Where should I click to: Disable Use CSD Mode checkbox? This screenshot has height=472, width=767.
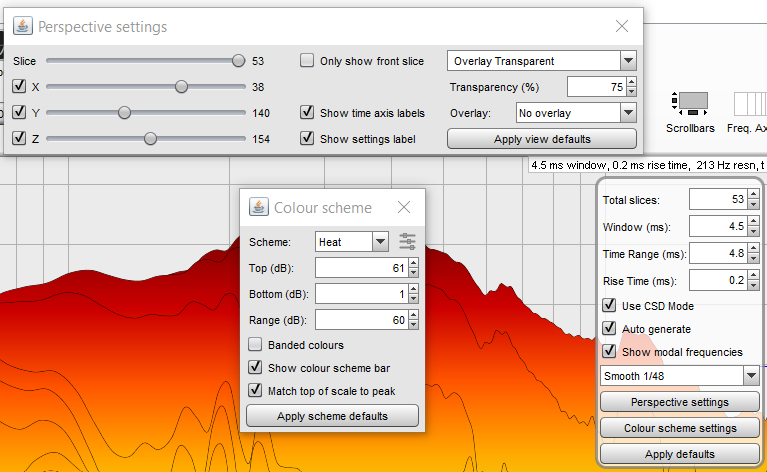click(x=609, y=305)
